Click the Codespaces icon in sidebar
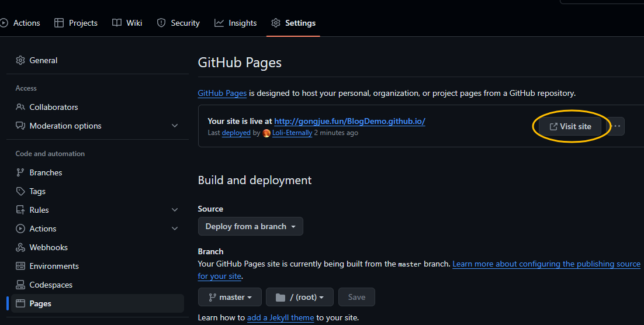Viewport: 644px width, 325px height. (x=20, y=285)
